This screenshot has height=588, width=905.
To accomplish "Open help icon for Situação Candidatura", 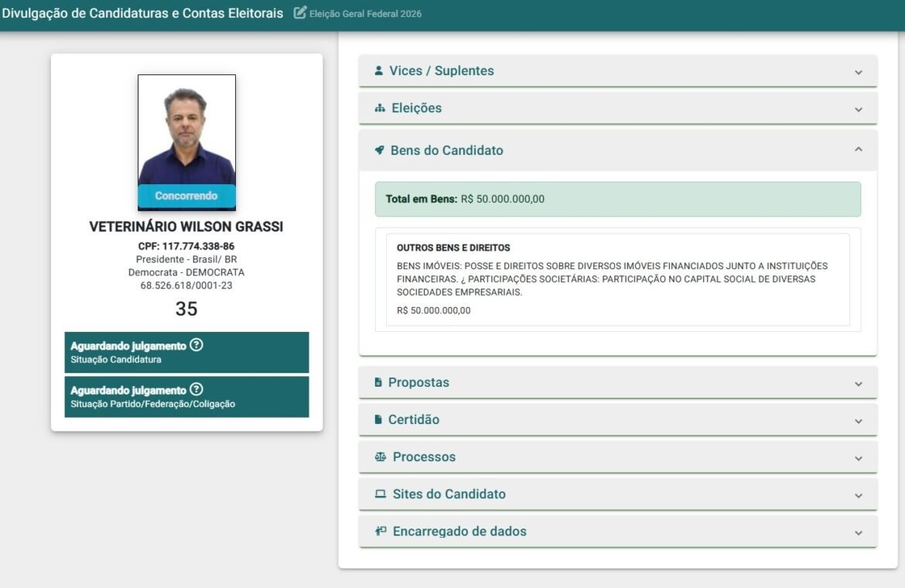I will pyautogui.click(x=196, y=345).
